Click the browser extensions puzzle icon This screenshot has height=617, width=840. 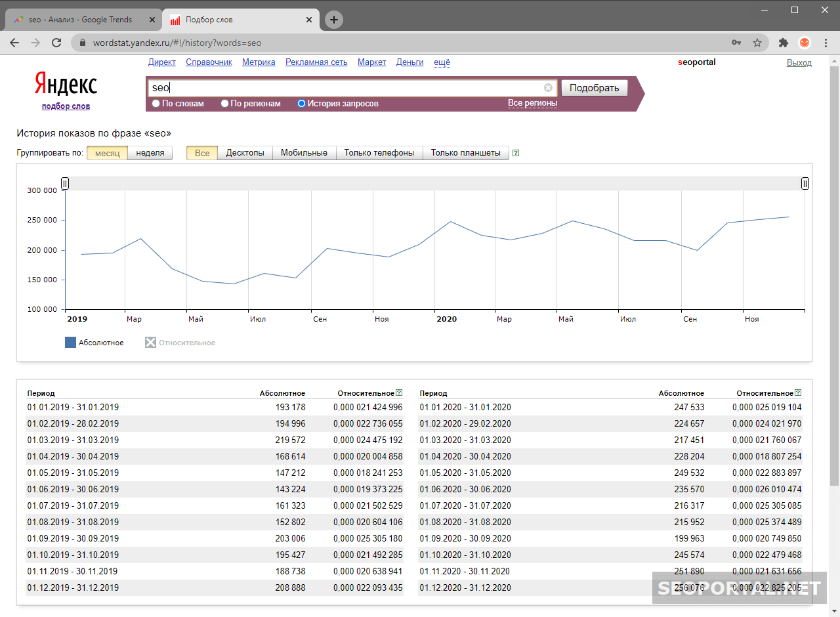pyautogui.click(x=783, y=43)
